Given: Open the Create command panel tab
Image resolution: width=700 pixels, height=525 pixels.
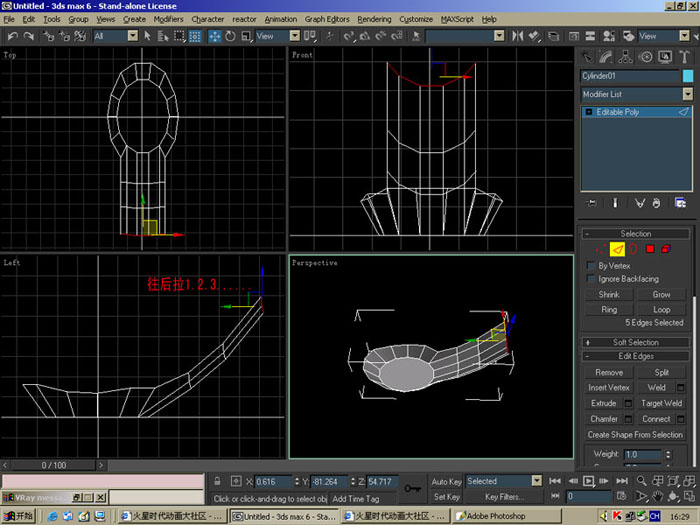Looking at the screenshot, I should [x=587, y=57].
